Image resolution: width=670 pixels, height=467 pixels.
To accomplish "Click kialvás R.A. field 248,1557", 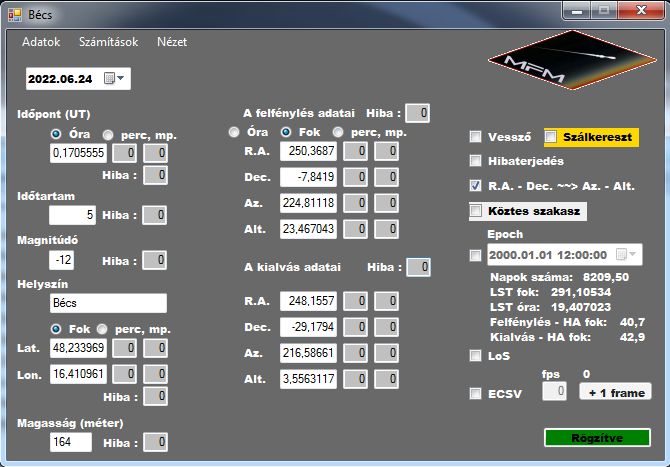I will 308,301.
